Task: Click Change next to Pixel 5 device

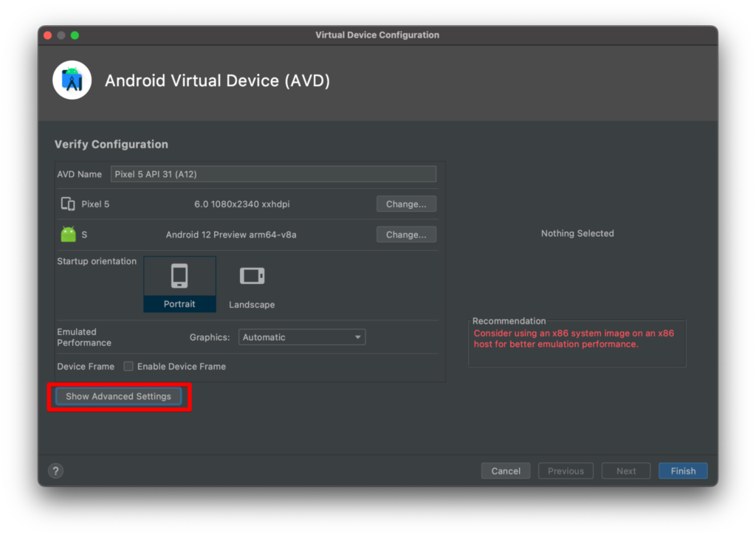Action: 406,204
